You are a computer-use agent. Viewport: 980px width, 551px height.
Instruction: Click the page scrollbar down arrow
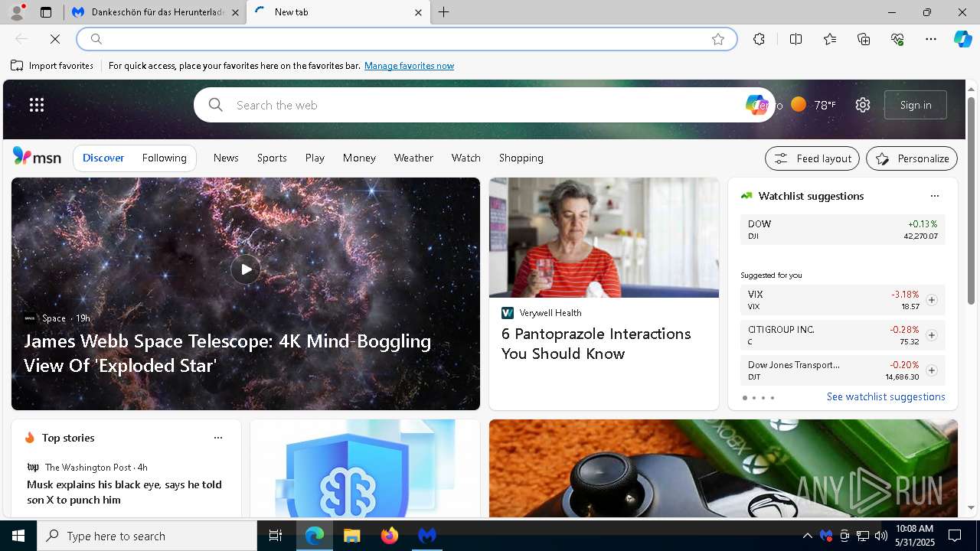972,507
